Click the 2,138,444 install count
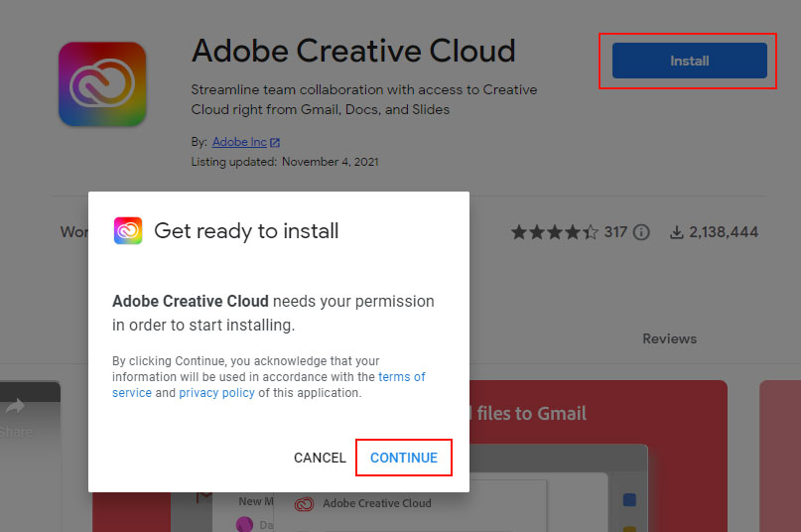801x532 pixels. click(724, 232)
